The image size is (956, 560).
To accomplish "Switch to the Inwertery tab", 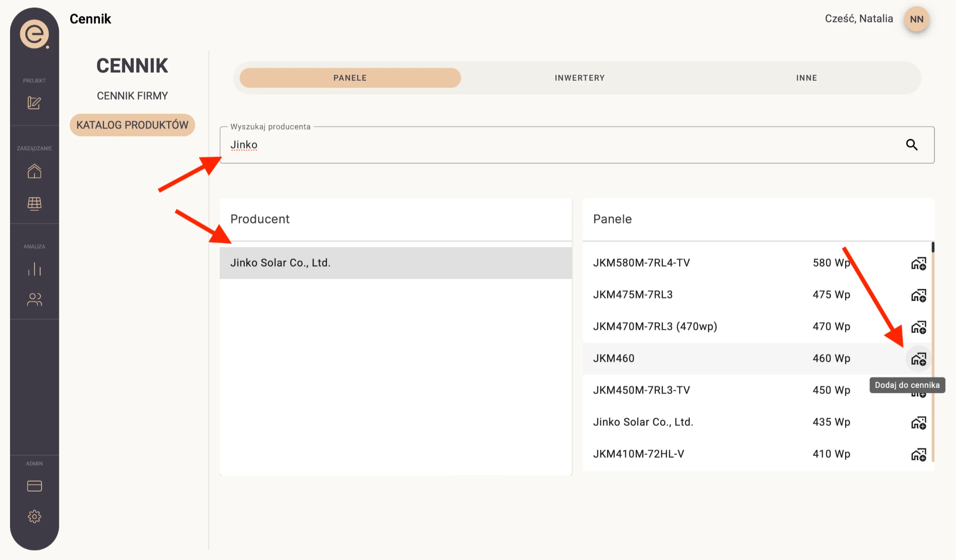I will click(579, 78).
